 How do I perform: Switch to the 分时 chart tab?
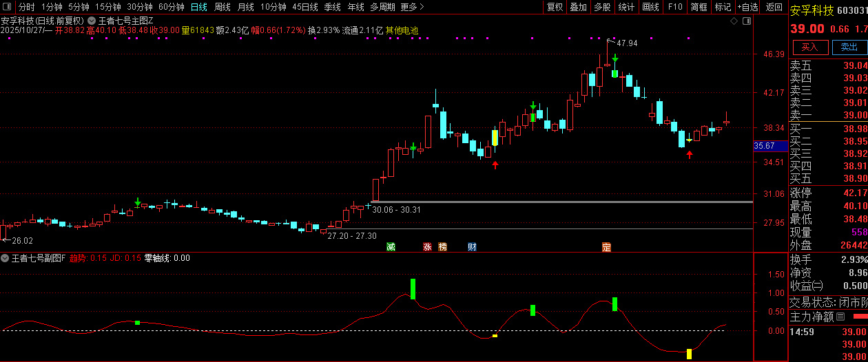tap(26, 7)
